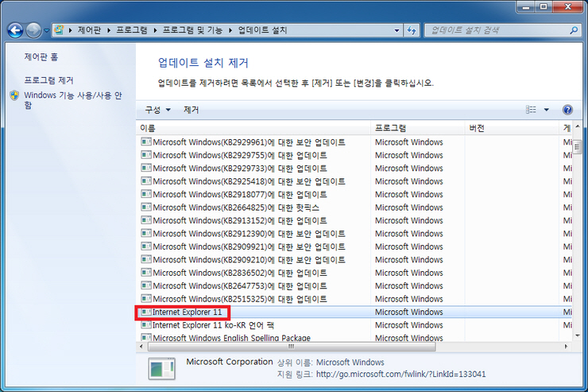The height and width of the screenshot is (392, 588).
Task: Open recent pages dropdown beside Forward arrow
Action: [x=47, y=31]
